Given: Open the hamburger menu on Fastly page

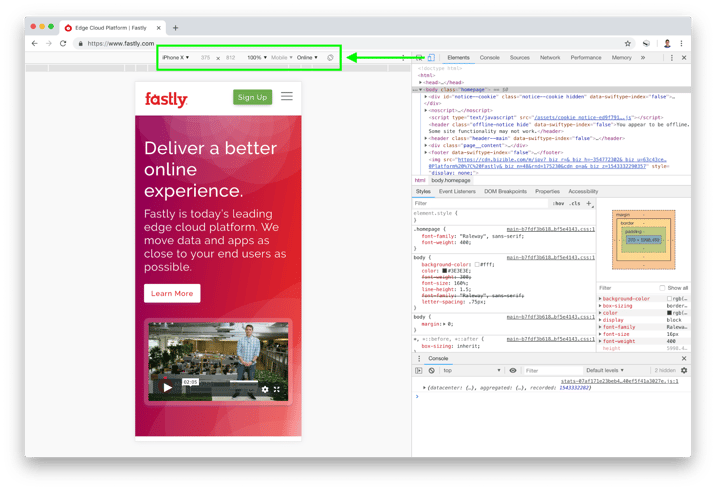Looking at the screenshot, I should (287, 96).
